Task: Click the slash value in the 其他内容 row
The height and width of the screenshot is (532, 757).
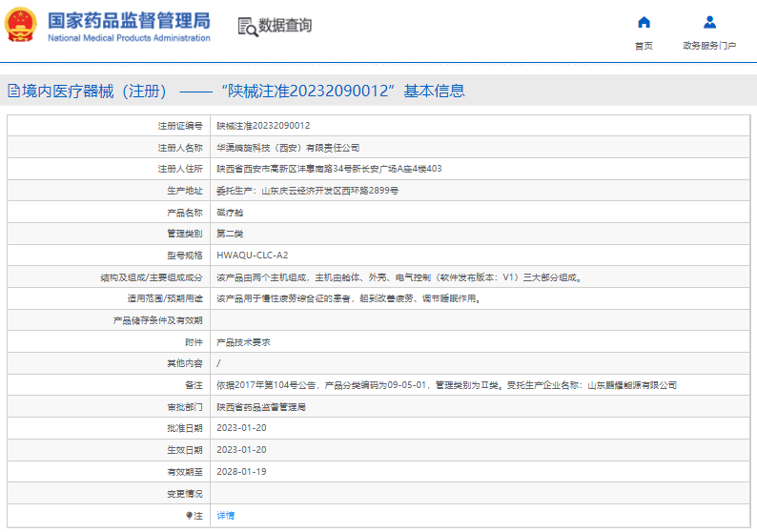Action: (218, 363)
